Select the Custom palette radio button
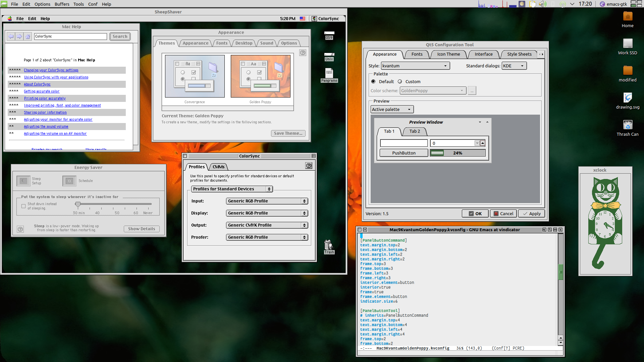This screenshot has width=644, height=362. tap(400, 81)
